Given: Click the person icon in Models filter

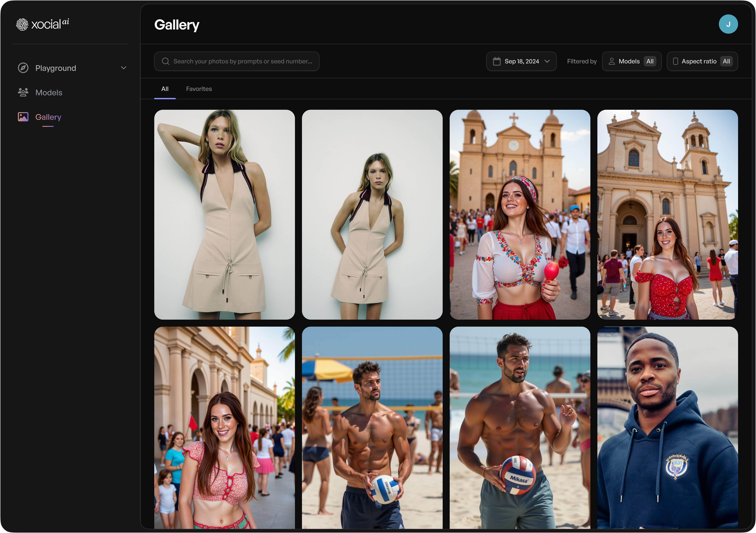Looking at the screenshot, I should point(612,61).
